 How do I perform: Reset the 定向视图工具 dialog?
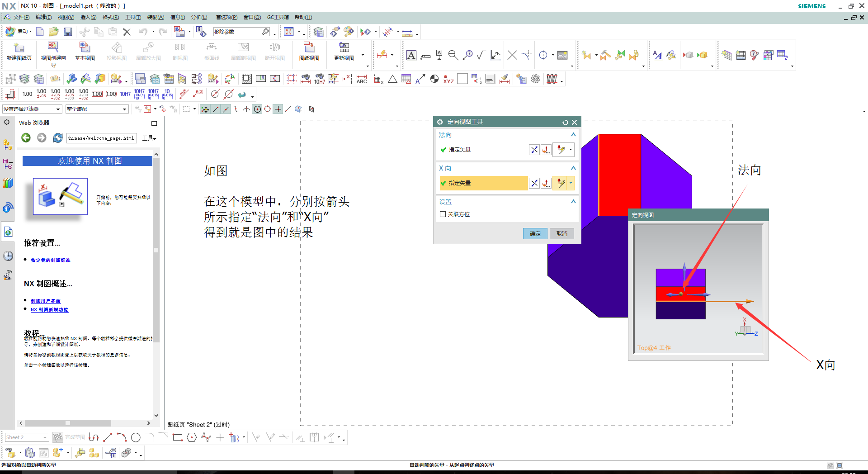[565, 122]
